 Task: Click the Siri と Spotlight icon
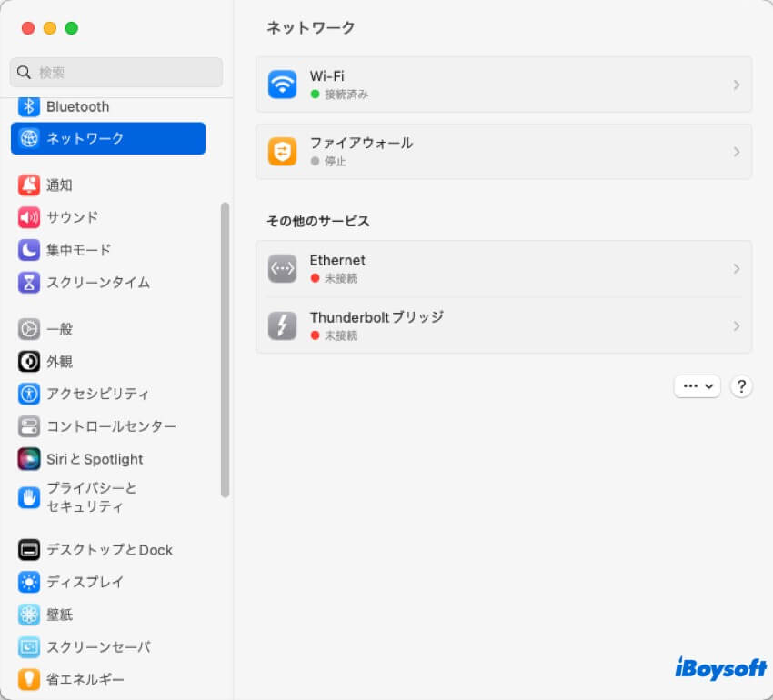point(29,459)
